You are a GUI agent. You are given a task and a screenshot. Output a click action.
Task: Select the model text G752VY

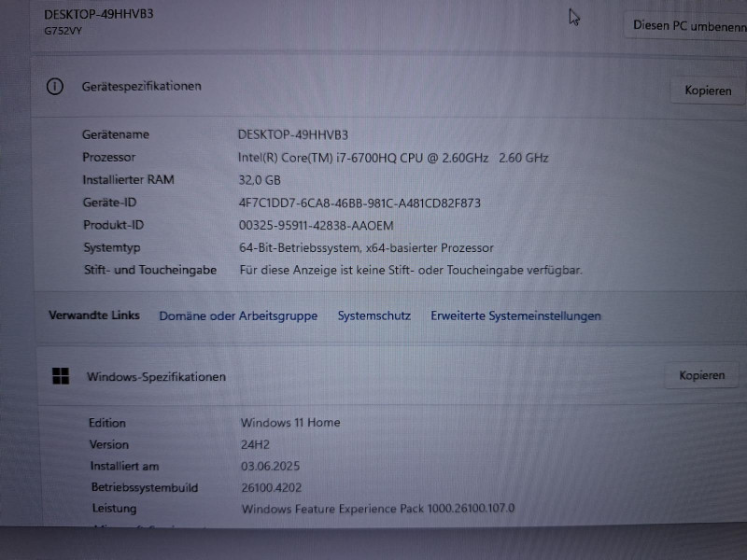tap(63, 31)
